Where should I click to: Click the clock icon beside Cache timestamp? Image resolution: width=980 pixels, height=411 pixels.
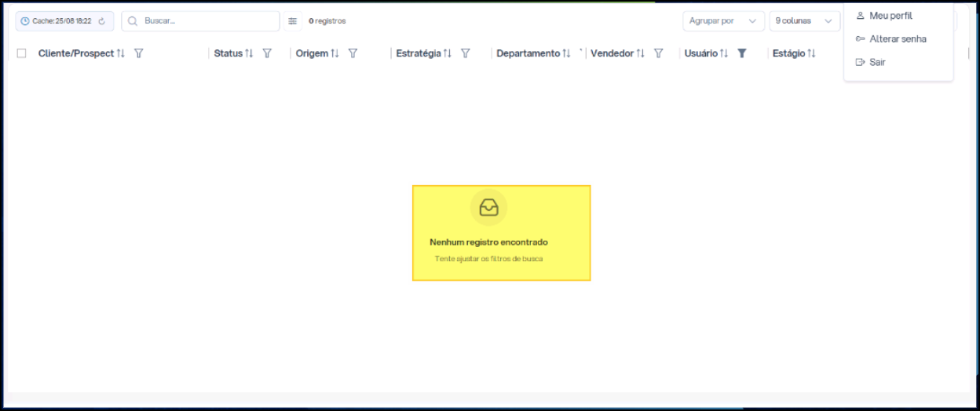pos(25,21)
